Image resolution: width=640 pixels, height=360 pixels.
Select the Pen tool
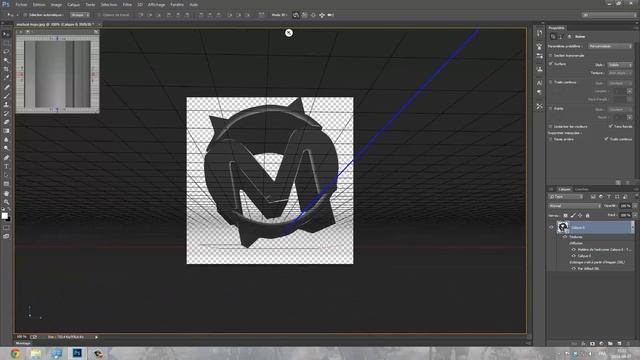click(x=6, y=158)
